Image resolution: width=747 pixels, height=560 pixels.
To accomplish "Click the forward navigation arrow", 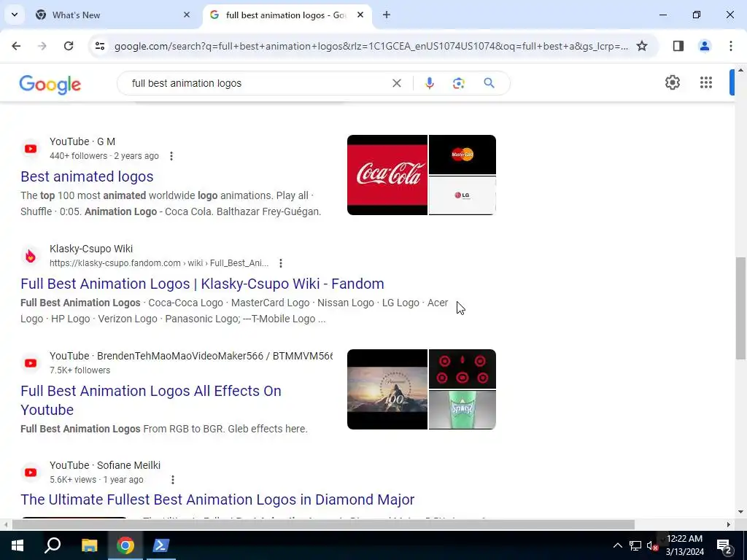I will (x=42, y=46).
